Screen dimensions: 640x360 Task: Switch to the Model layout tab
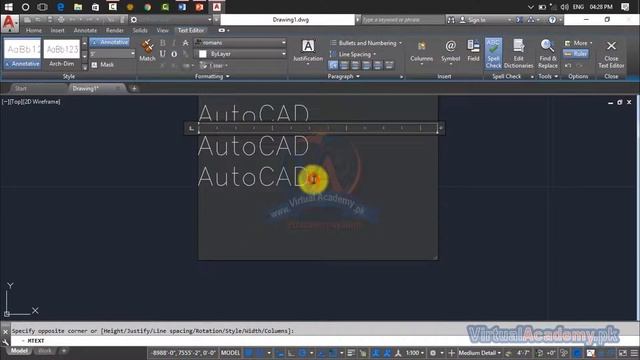pyautogui.click(x=19, y=351)
